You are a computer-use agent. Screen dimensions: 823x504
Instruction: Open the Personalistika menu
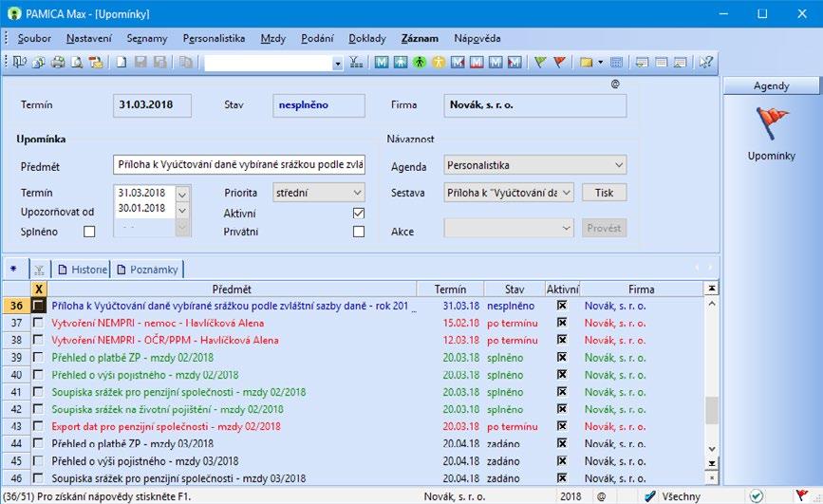[214, 38]
